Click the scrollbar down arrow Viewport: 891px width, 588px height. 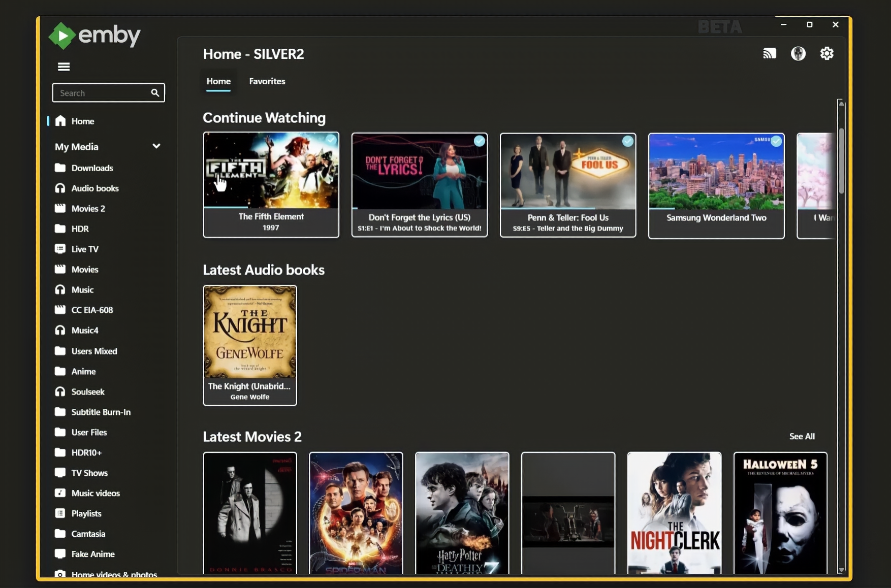coord(841,570)
